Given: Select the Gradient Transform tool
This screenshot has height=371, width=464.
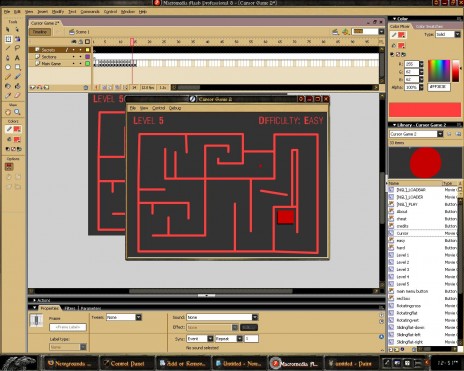Looking at the screenshot, I should (17, 39).
